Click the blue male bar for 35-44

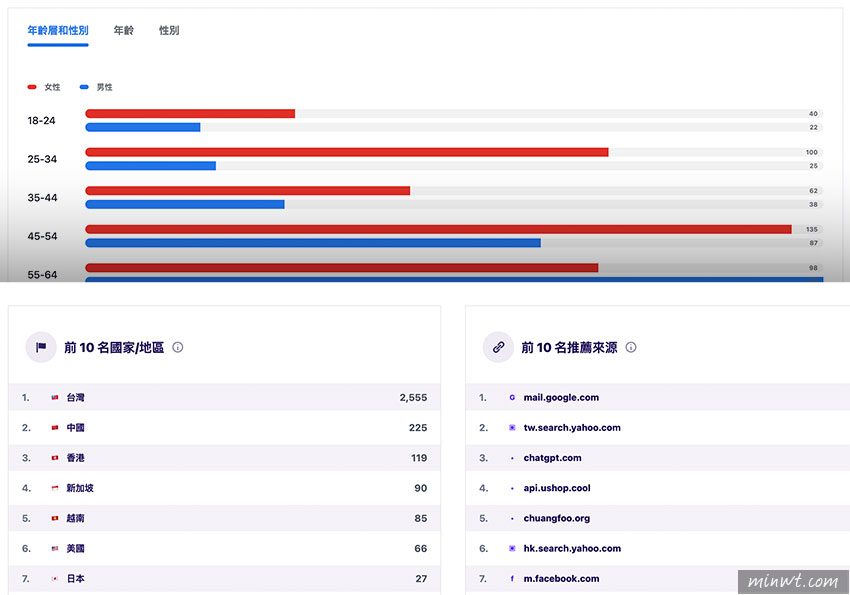click(185, 204)
